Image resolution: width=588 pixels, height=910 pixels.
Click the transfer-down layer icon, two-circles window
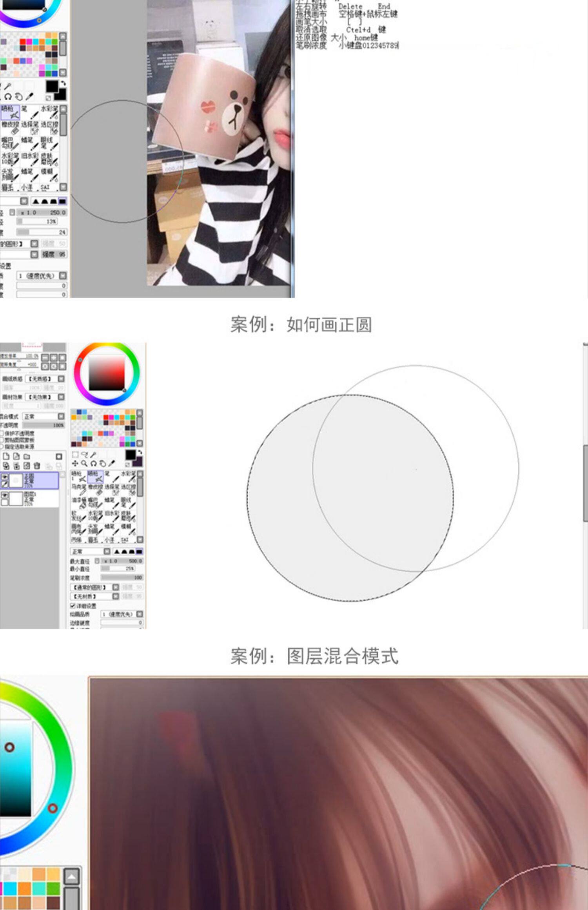6,466
